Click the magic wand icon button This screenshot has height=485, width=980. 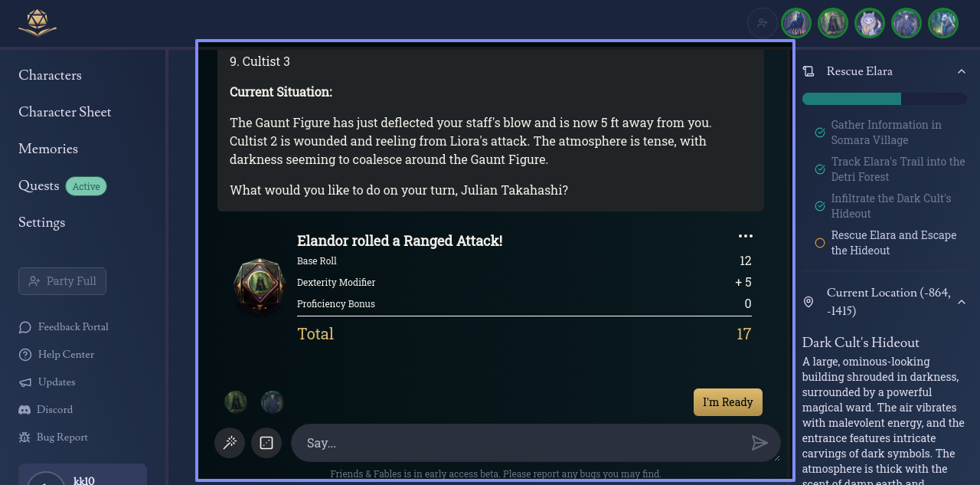(x=230, y=443)
